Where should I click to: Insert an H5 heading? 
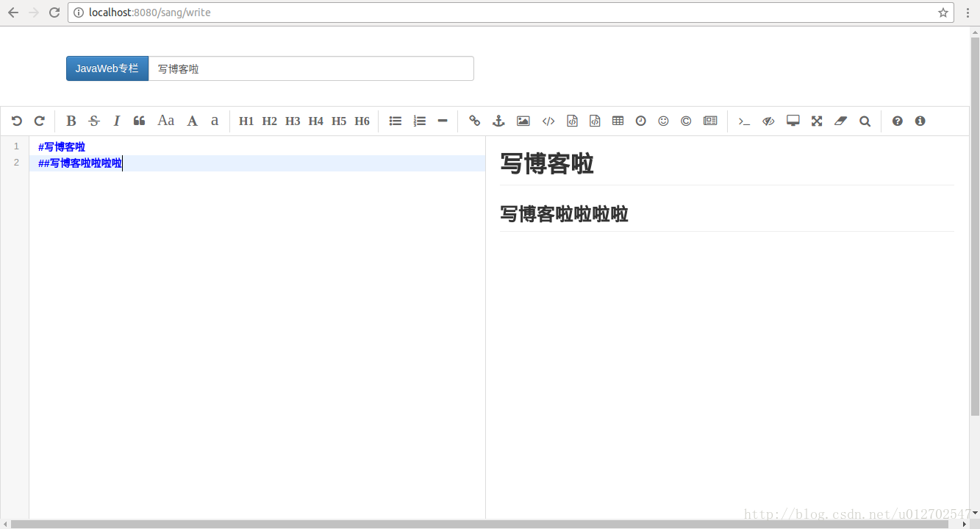tap(339, 121)
